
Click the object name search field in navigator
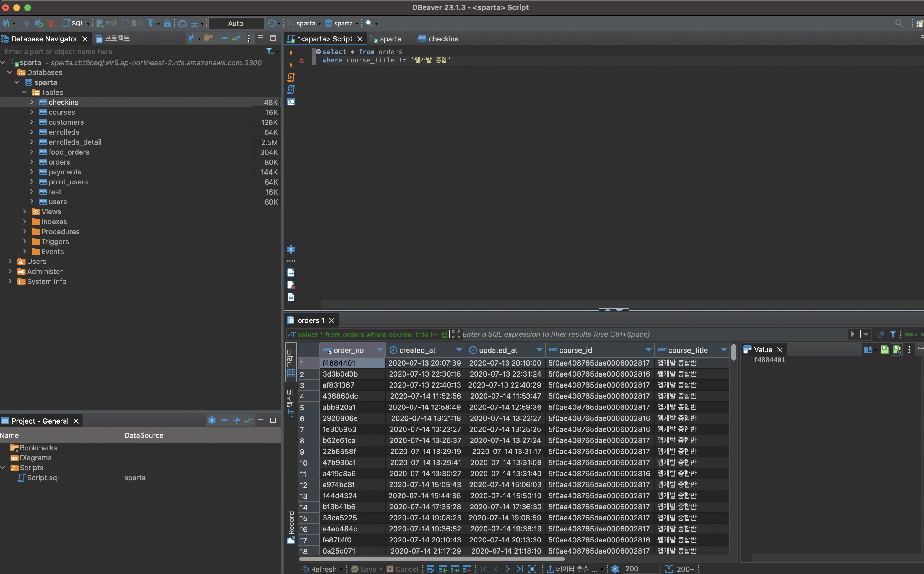click(133, 52)
